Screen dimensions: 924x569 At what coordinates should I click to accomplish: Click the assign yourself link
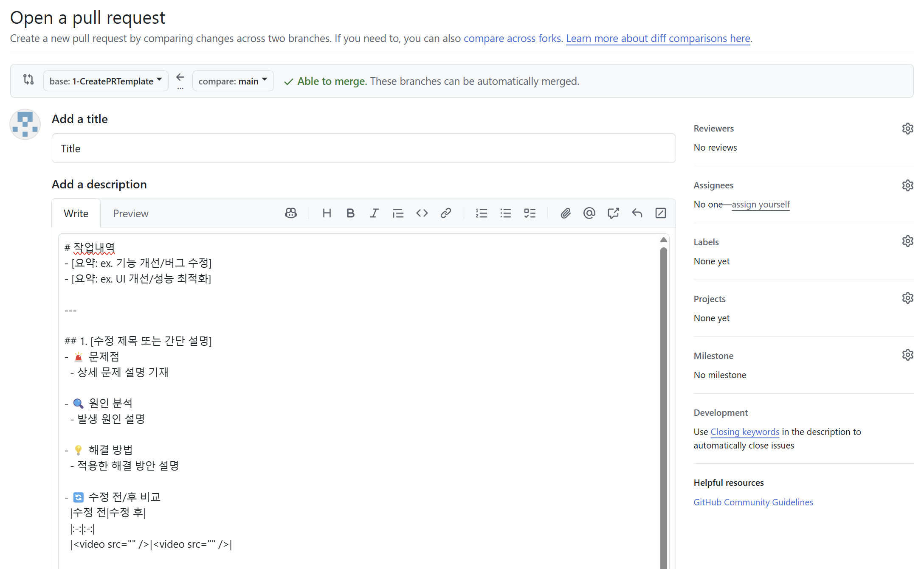(x=761, y=205)
